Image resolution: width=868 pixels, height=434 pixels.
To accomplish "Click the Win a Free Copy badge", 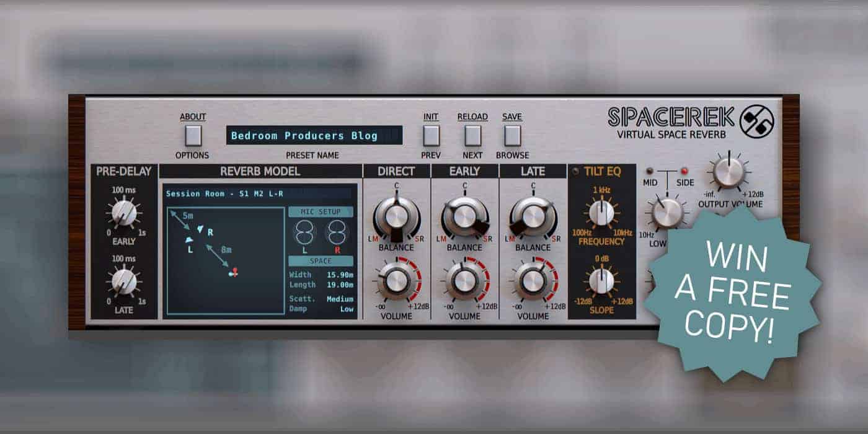I will pyautogui.click(x=732, y=294).
